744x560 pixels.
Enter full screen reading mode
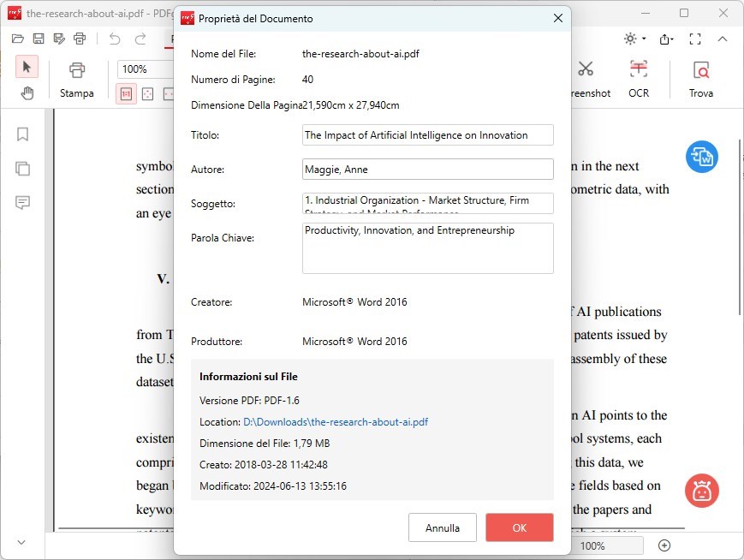coord(695,39)
